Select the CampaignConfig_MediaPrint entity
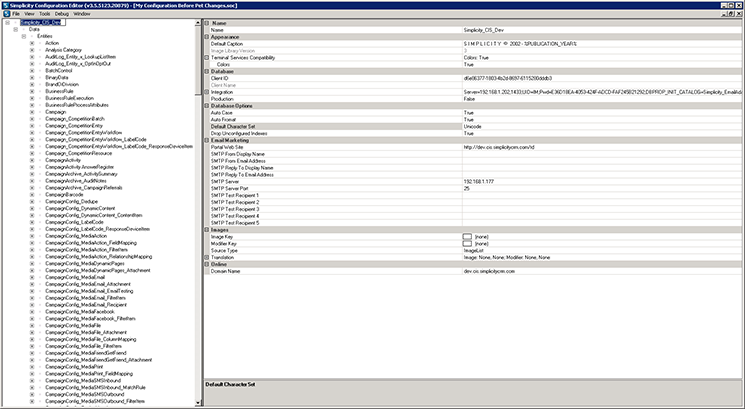The height and width of the screenshot is (409, 745). [74, 367]
